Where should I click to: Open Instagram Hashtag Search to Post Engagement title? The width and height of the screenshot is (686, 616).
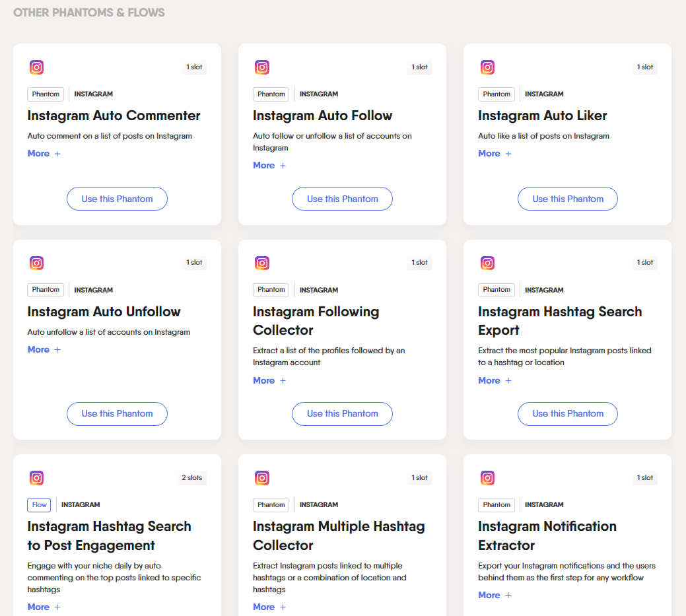(x=109, y=535)
